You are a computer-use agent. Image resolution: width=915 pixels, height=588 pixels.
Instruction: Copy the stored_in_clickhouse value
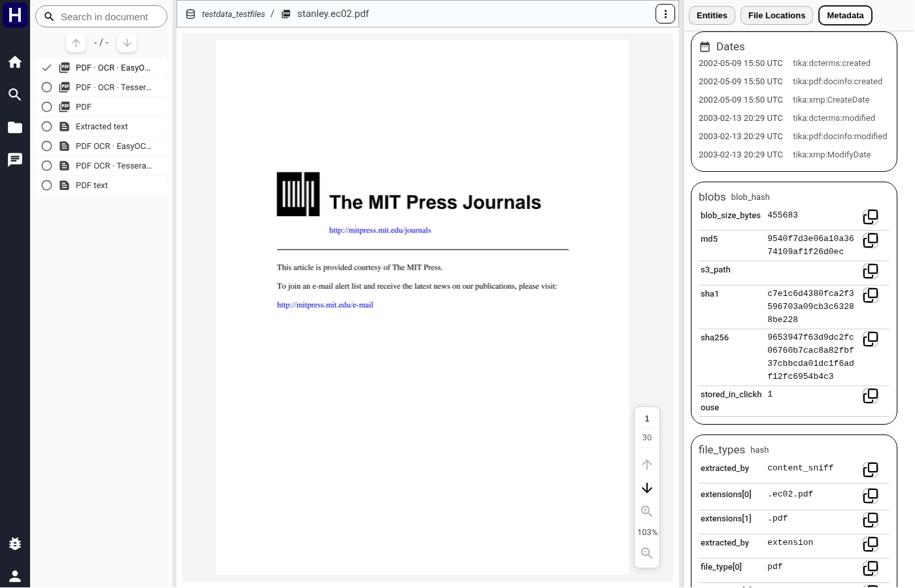pos(871,396)
